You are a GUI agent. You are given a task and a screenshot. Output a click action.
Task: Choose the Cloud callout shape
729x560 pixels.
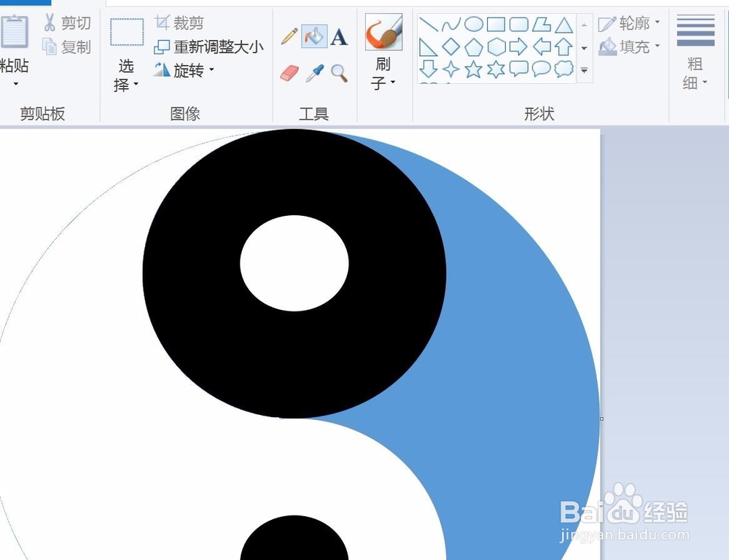[x=564, y=69]
